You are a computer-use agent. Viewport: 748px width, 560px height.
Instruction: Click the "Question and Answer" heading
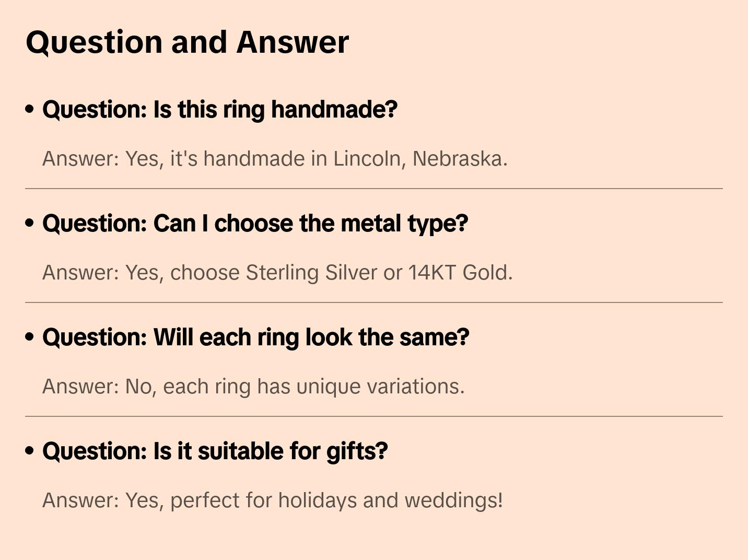tap(187, 42)
